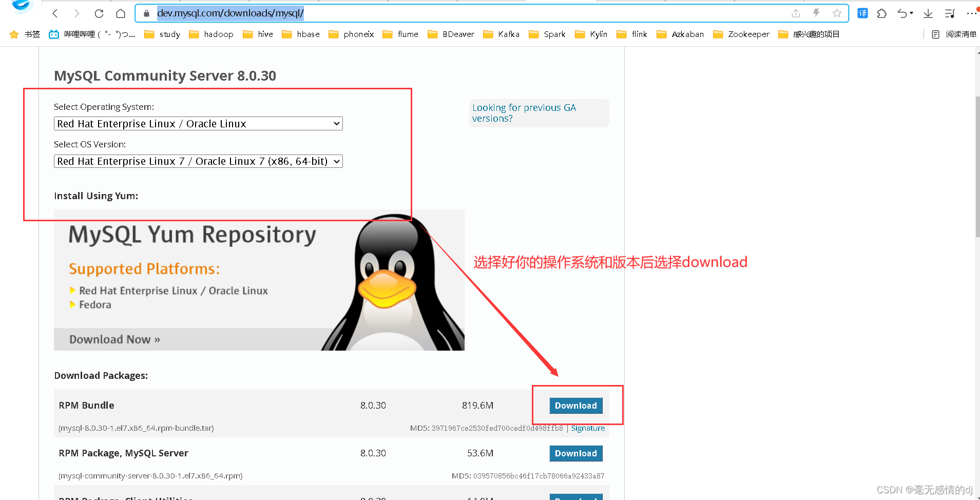Viewport: 980px width, 500px height.
Task: Select the 53.6M size value
Action: (480, 453)
